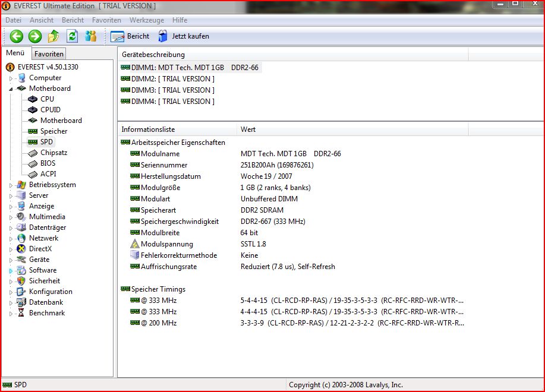Open the Favoriten menu in the menu bar

tap(106, 20)
